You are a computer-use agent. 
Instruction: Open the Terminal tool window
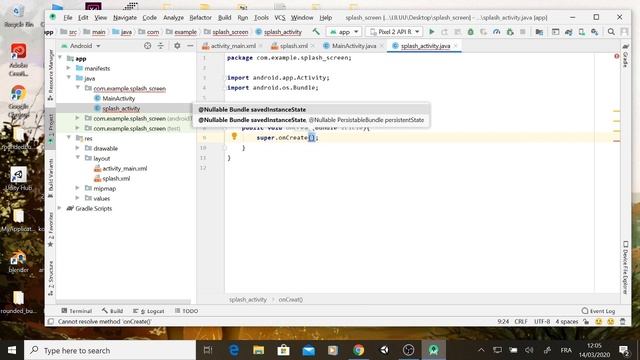76,311
